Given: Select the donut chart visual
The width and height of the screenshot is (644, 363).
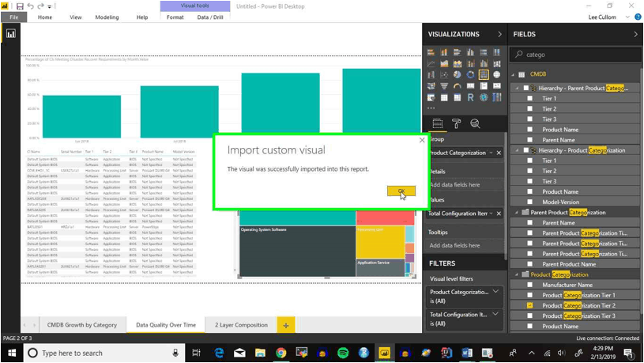Looking at the screenshot, I should coord(470,75).
